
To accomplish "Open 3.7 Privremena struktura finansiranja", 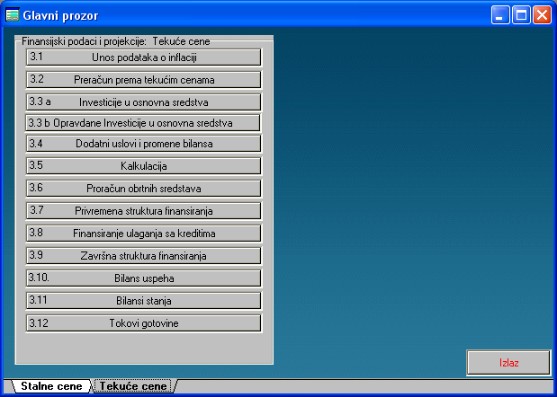I will point(144,211).
